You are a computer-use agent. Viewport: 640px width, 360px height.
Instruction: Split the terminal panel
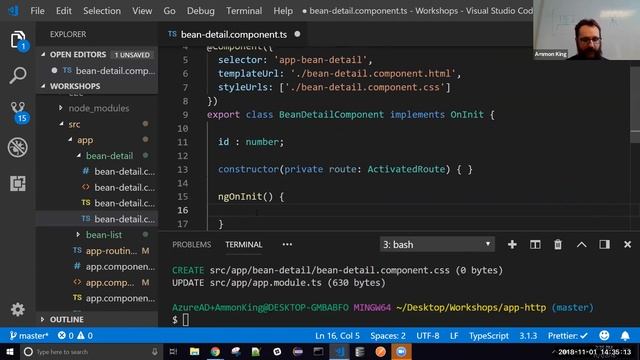[535, 244]
